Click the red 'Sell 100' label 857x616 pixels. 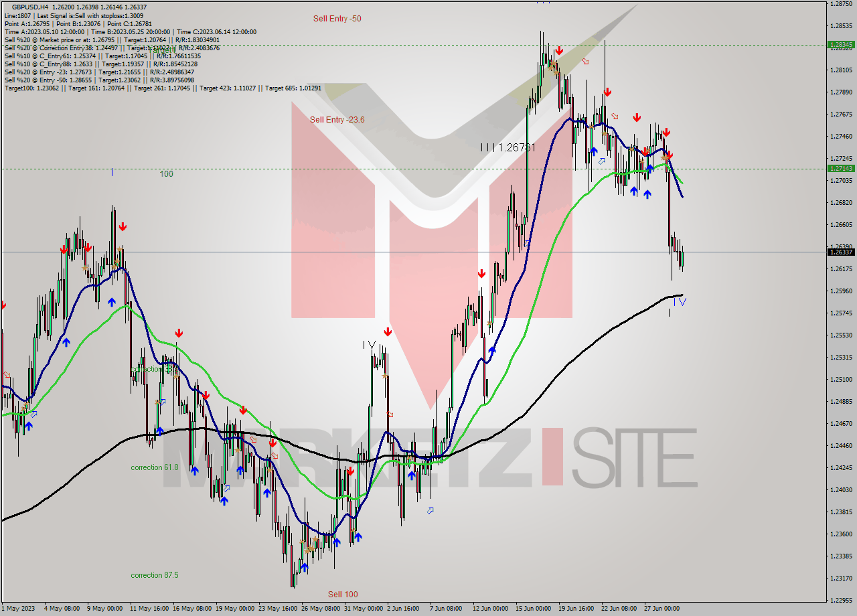tap(343, 595)
